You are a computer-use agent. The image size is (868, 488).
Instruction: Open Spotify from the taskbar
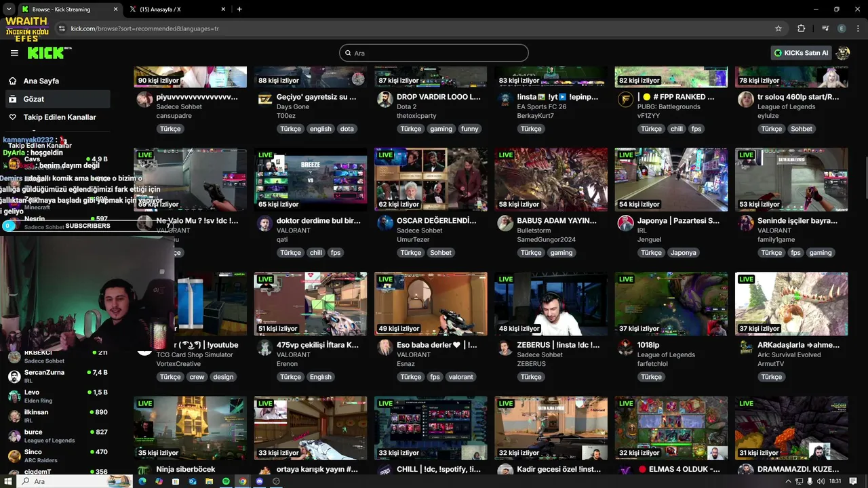(x=226, y=481)
